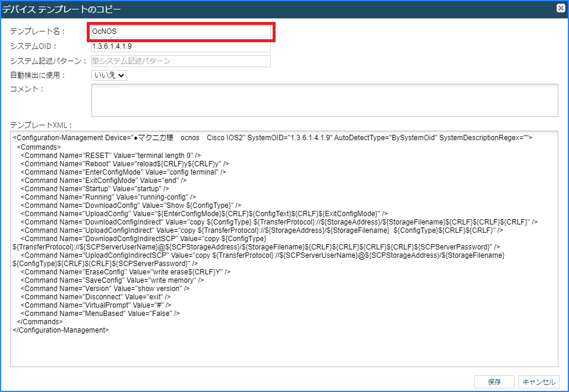Click the UploadConfigIndirect command line
This screenshot has height=392, width=569.
262,230
